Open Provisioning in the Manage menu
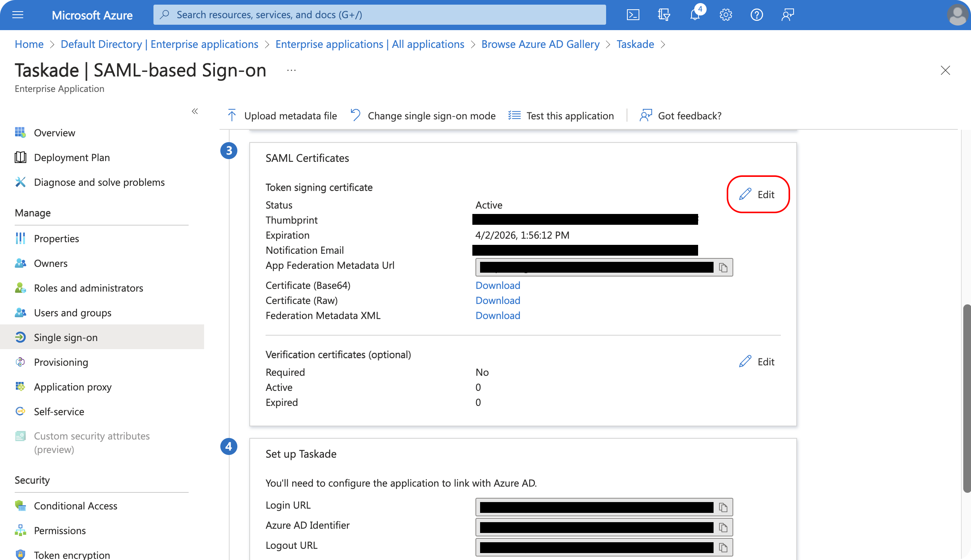Screen dimensions: 971x560 click(61, 362)
